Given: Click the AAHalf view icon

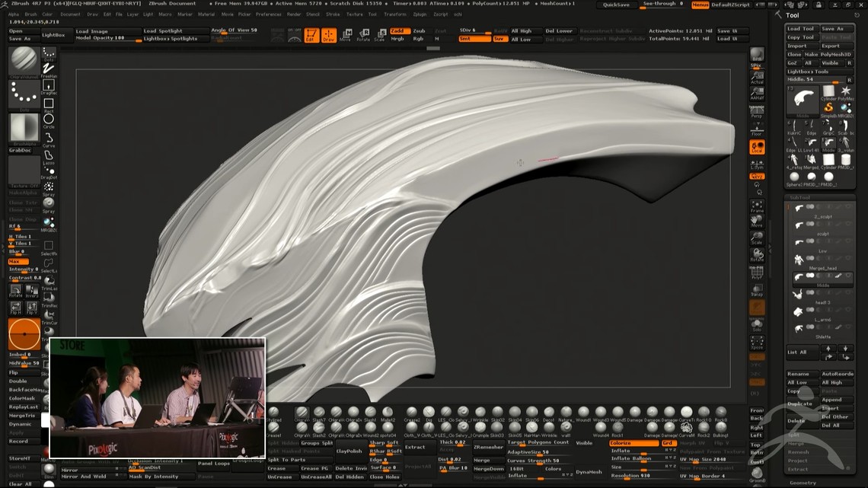Looking at the screenshot, I should click(x=757, y=94).
